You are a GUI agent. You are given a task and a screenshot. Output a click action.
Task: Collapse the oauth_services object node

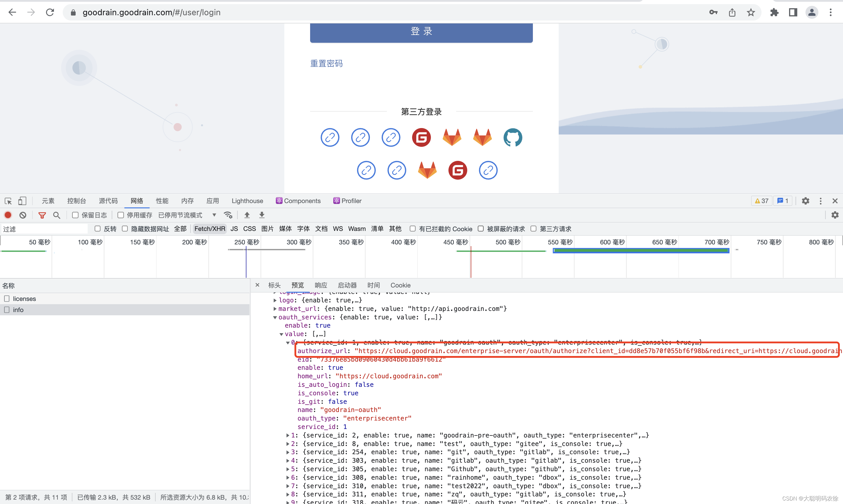275,317
